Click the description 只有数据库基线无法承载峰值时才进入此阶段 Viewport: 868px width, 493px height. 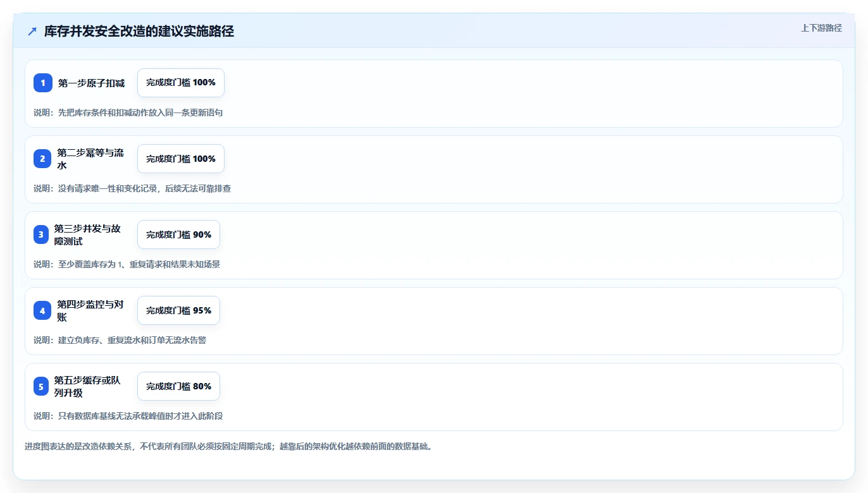click(140, 416)
